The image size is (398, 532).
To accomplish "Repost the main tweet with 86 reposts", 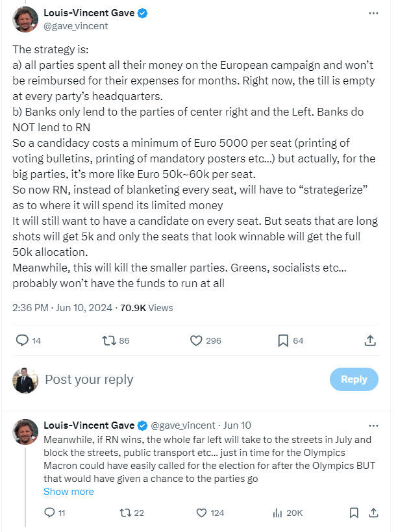I will coord(108,340).
